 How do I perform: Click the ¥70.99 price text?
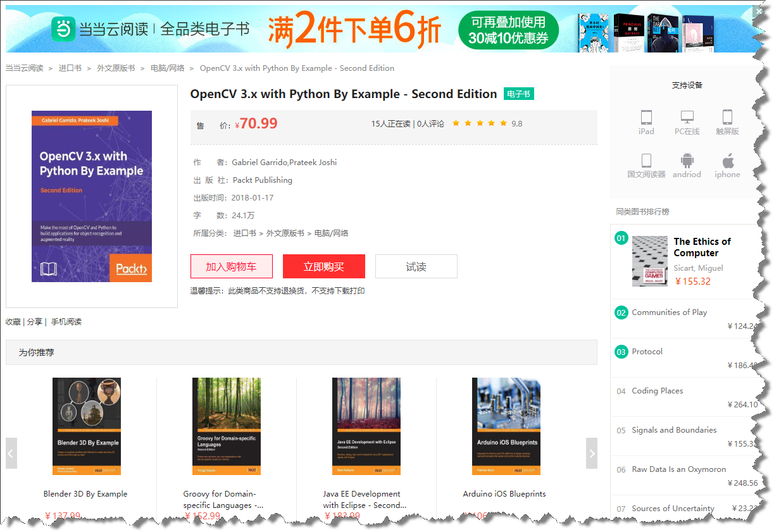pos(256,123)
